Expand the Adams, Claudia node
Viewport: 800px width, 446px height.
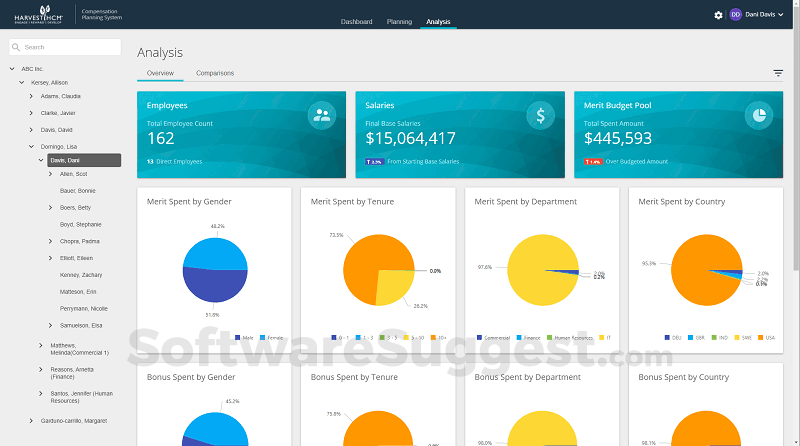31,96
